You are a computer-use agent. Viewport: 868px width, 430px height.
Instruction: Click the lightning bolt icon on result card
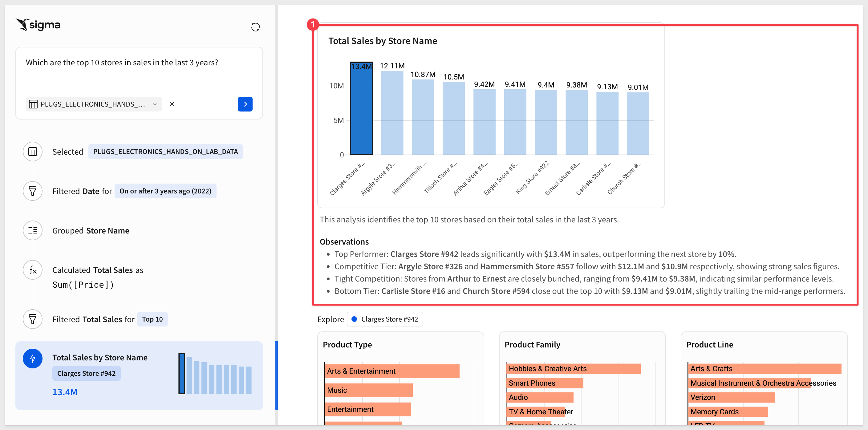(33, 358)
